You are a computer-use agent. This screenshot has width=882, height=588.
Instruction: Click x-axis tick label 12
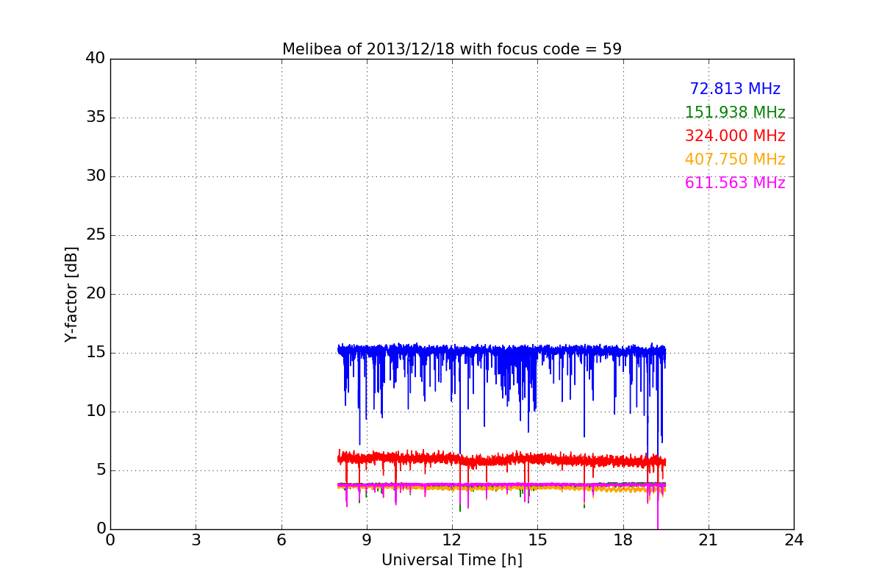(452, 540)
